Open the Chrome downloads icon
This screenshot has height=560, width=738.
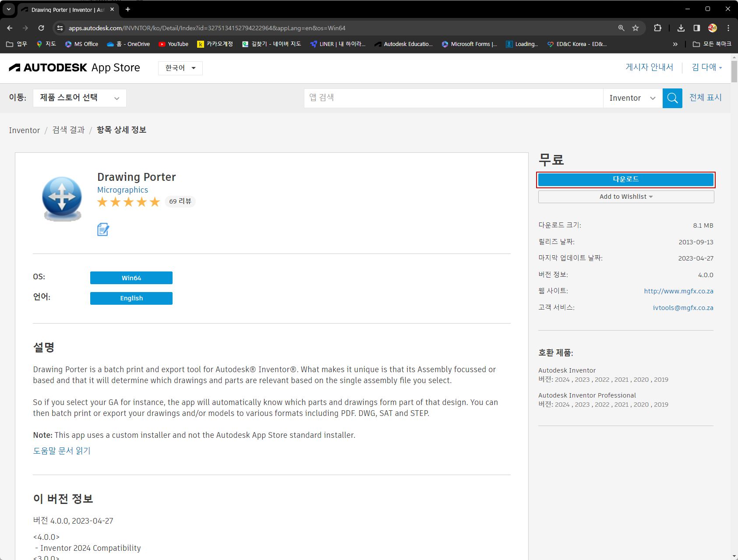click(x=681, y=28)
